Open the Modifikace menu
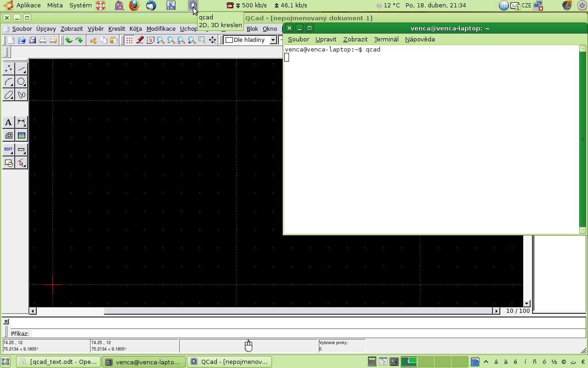 [161, 29]
